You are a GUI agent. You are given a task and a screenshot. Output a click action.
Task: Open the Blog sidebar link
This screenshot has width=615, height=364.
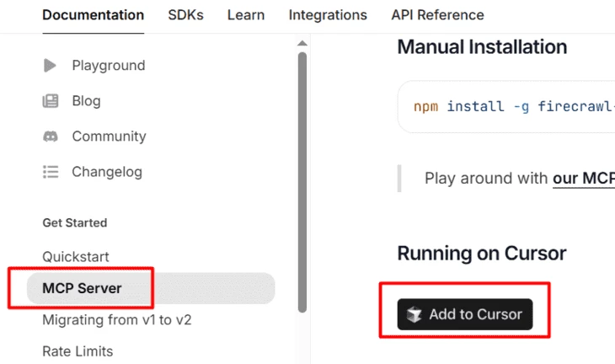tap(86, 101)
